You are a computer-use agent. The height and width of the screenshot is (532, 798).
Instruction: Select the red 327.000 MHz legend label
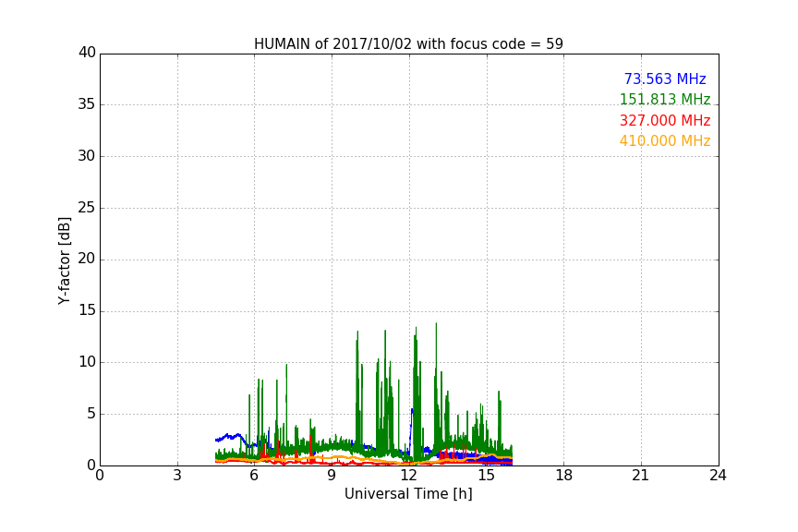pyautogui.click(x=665, y=121)
